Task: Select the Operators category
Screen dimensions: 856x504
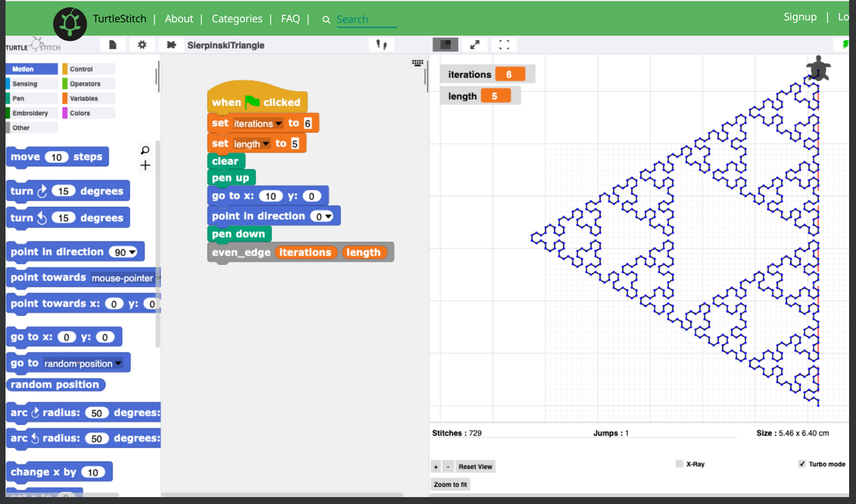Action: [x=89, y=84]
